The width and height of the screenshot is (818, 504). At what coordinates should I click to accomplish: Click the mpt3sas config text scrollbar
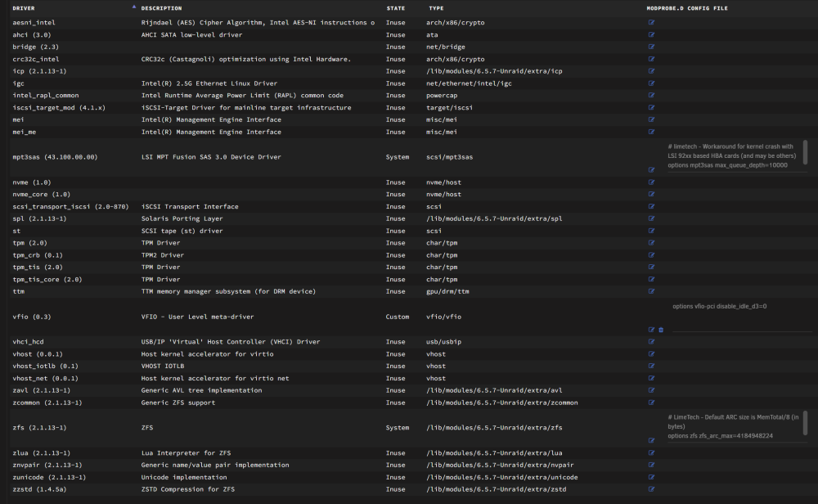click(805, 152)
